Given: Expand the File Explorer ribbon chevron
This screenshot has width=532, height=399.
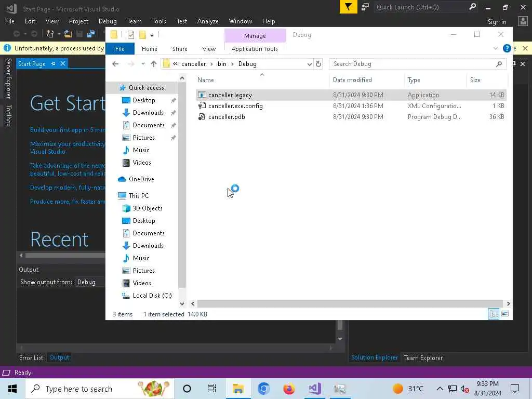Looking at the screenshot, I should point(495,48).
